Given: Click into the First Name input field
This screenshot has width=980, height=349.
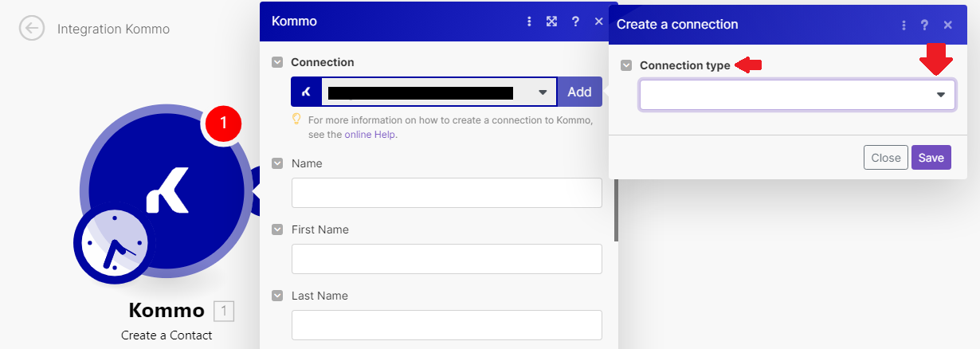Looking at the screenshot, I should (447, 259).
